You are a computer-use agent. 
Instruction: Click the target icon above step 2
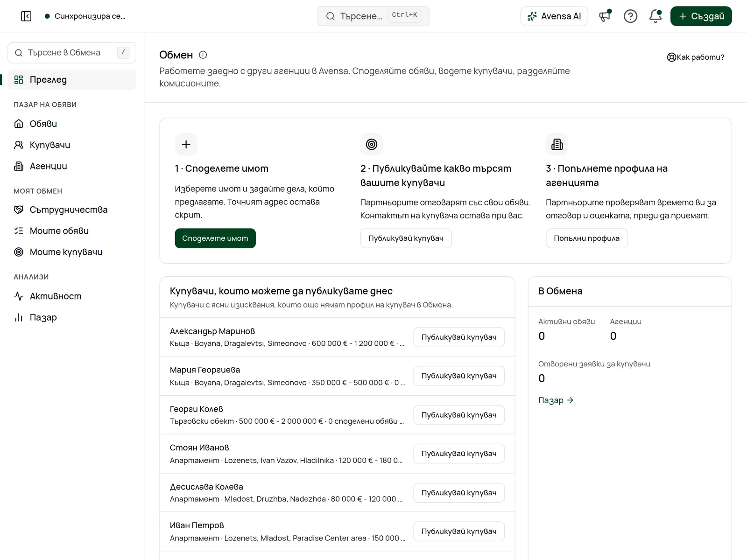372,144
